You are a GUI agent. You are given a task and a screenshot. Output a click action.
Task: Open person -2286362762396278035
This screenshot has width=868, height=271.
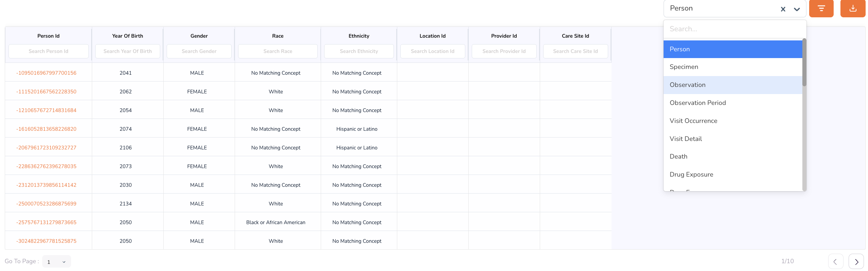46,166
